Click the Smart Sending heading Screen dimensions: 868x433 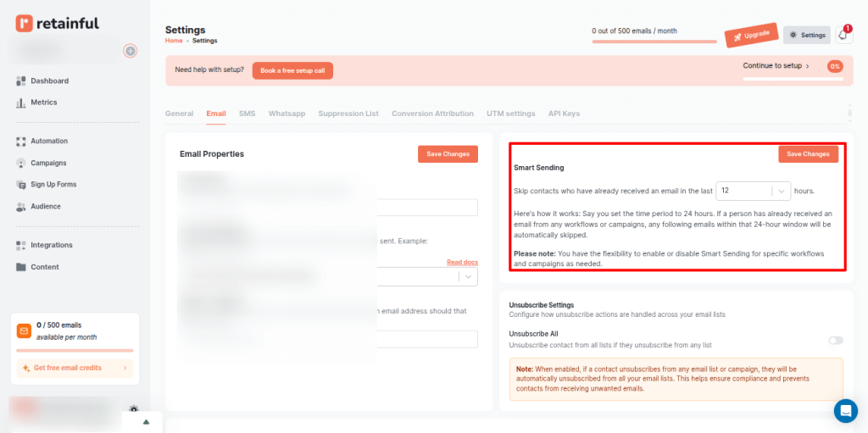[538, 168]
